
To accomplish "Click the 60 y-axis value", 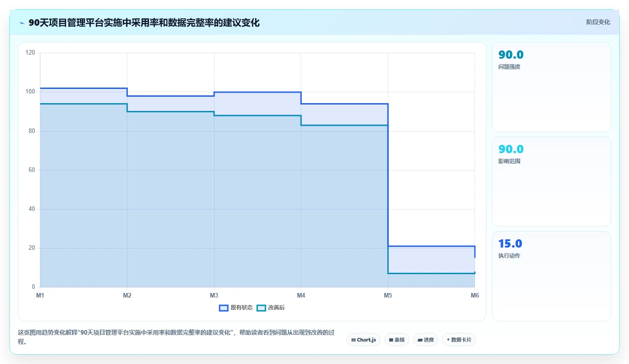I will click(x=32, y=170).
